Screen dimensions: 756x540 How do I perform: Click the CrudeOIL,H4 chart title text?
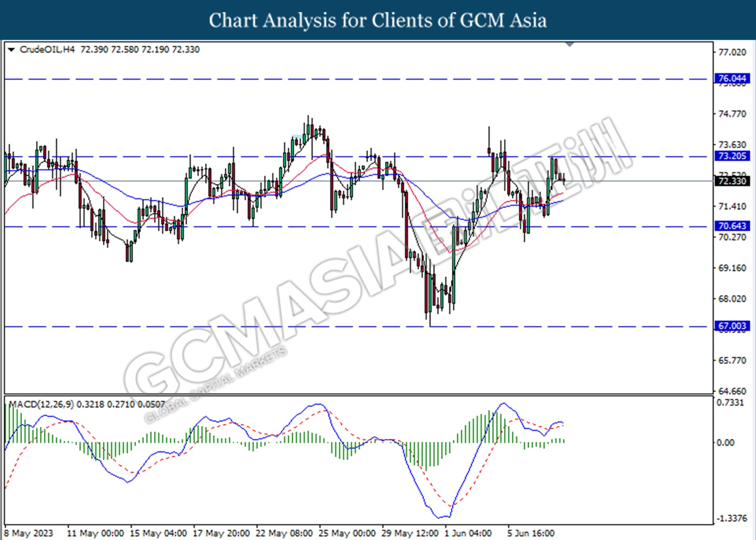[x=47, y=50]
